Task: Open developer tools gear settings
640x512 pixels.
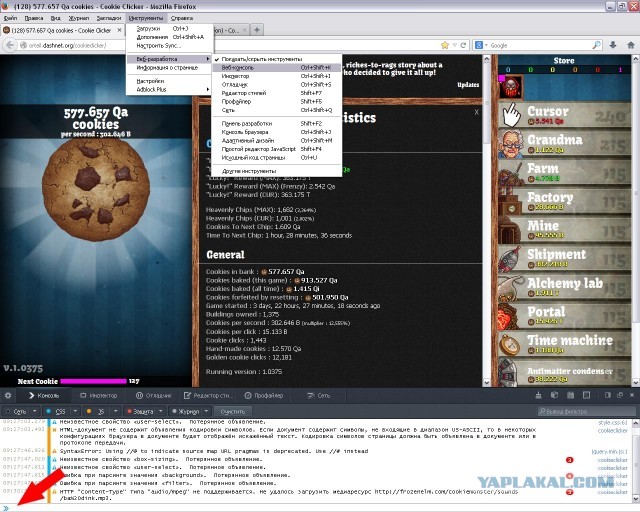Action: click(8, 395)
